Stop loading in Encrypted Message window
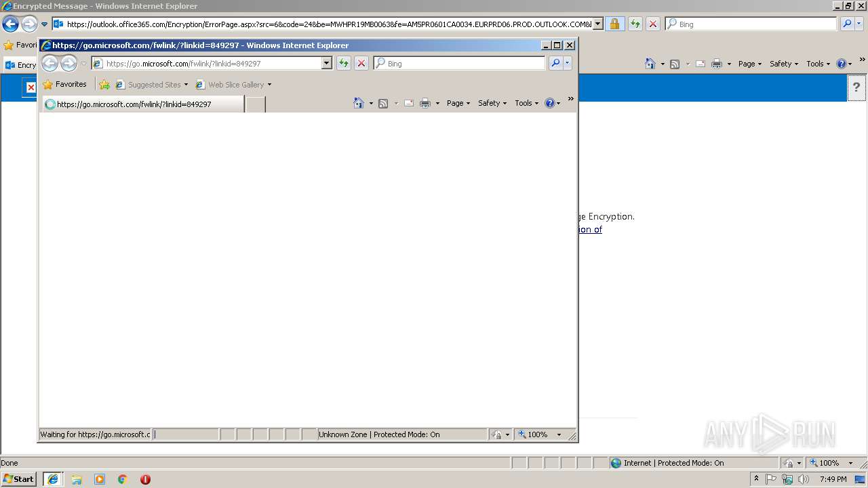Screen dimensions: 868x488 point(653,24)
